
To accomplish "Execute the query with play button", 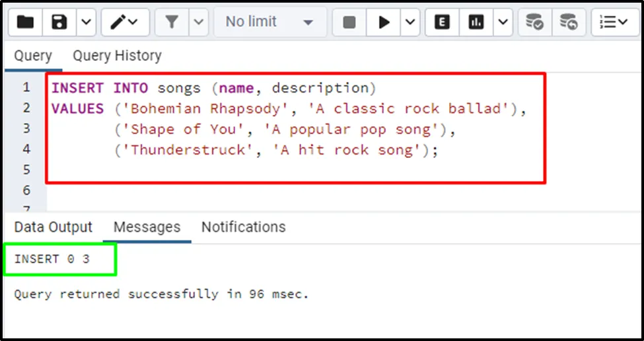I will (384, 22).
